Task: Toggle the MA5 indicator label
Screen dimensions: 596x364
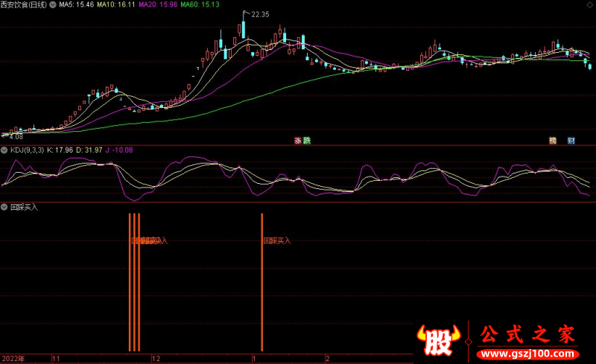Action: (76, 4)
